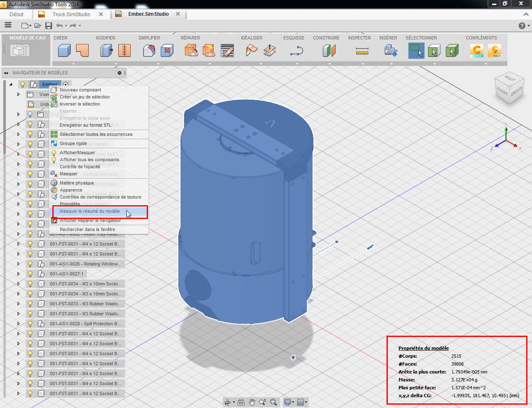Expand the 001-ASY-0026 Rotating Window node
532x408 pixels.
[x=18, y=264]
